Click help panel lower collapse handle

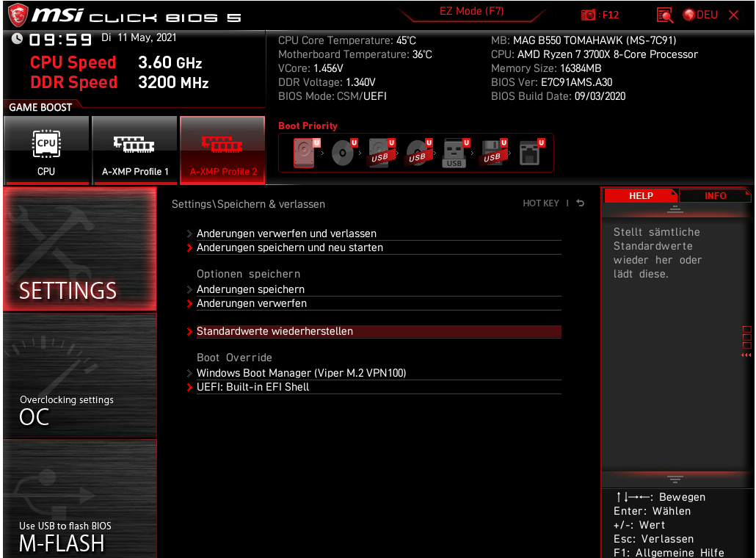point(675,479)
